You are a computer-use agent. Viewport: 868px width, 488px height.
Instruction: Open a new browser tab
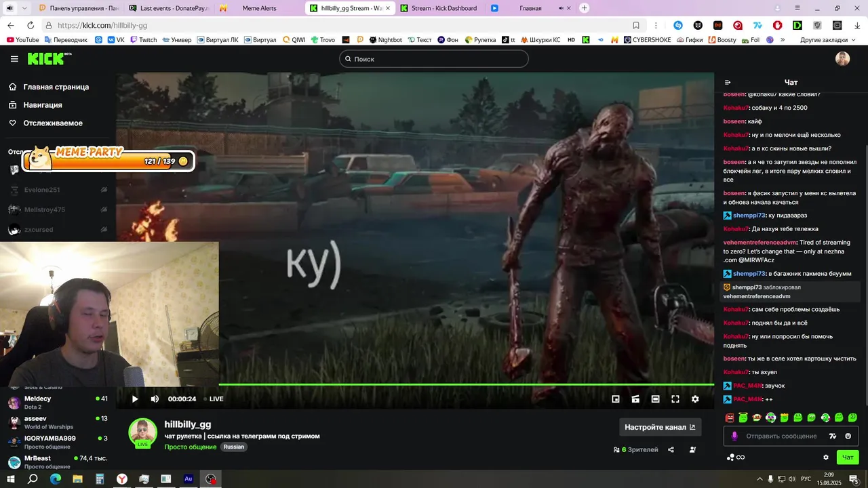pos(585,8)
